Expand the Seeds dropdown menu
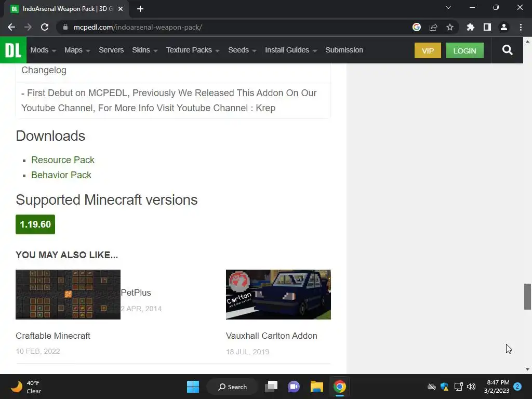The height and width of the screenshot is (399, 532). coord(242,50)
